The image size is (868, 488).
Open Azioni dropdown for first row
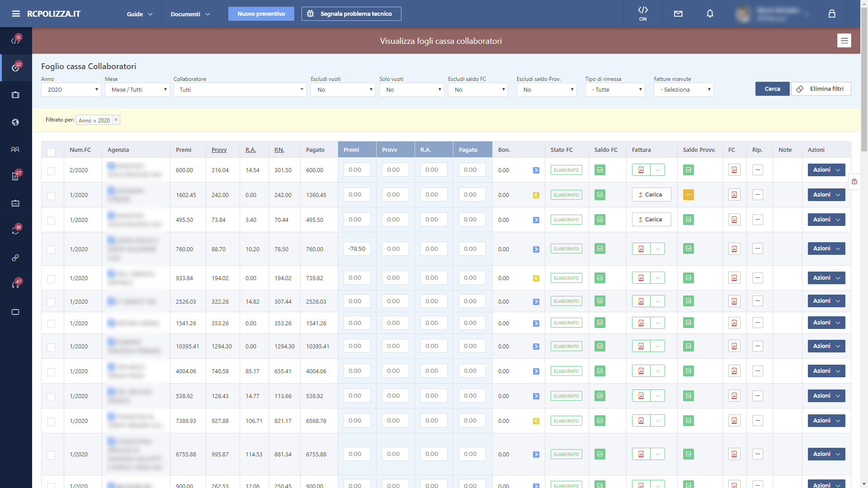(x=826, y=170)
